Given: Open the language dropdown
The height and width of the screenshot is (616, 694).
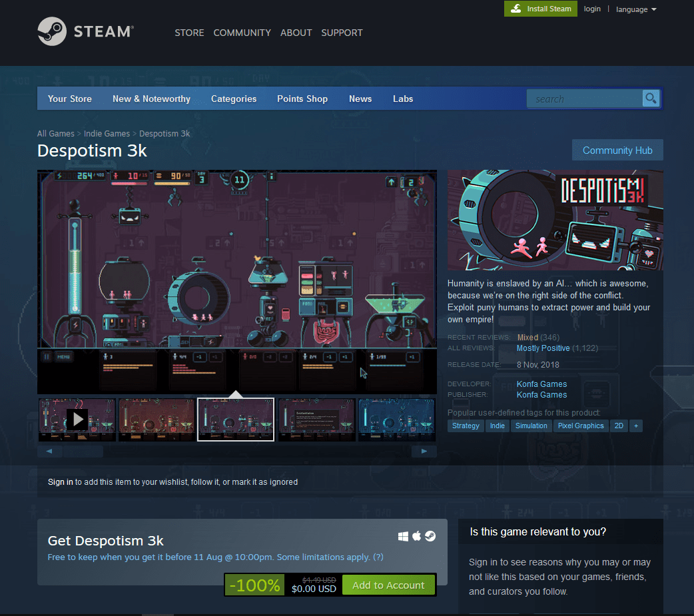Looking at the screenshot, I should (636, 9).
